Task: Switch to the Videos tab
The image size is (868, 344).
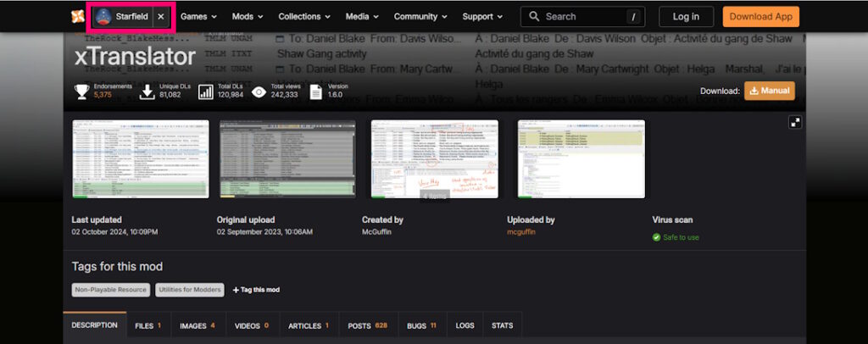Action: coord(252,325)
